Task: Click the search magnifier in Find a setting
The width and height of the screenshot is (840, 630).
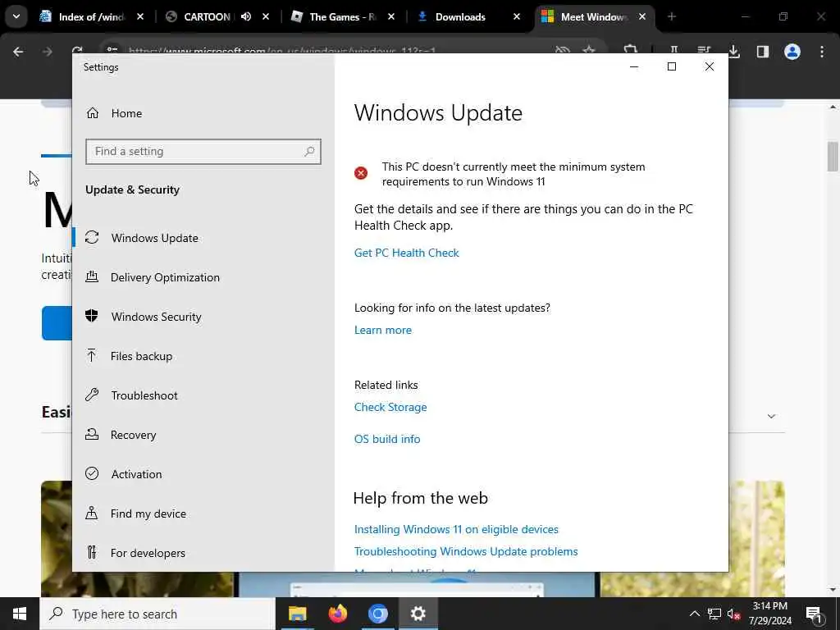Action: click(x=309, y=152)
